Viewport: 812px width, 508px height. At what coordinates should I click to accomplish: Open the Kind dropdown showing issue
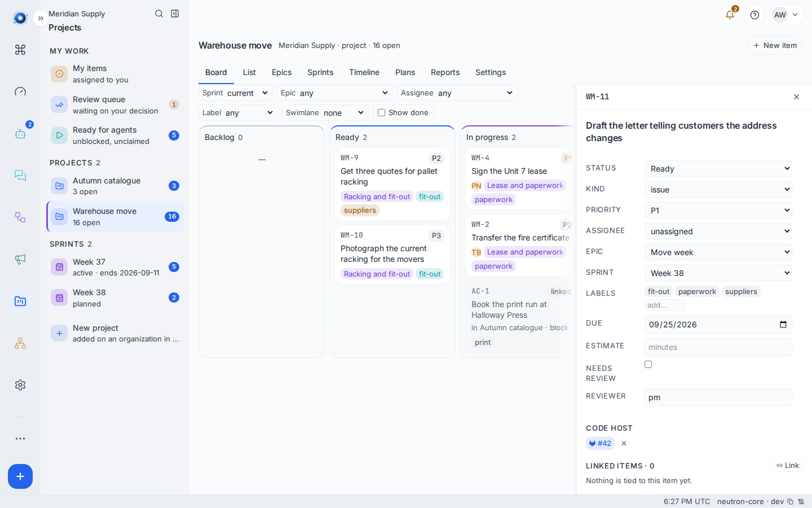click(x=718, y=190)
